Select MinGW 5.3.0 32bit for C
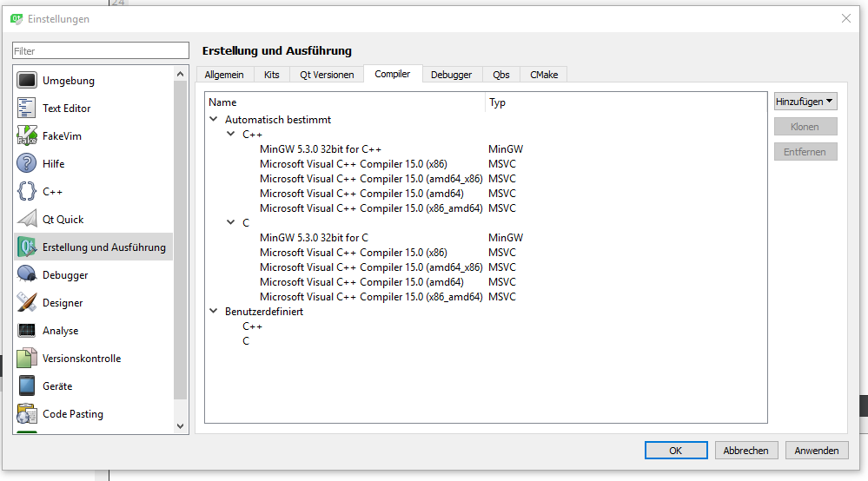Screen dimensions: 868x481 coord(314,238)
